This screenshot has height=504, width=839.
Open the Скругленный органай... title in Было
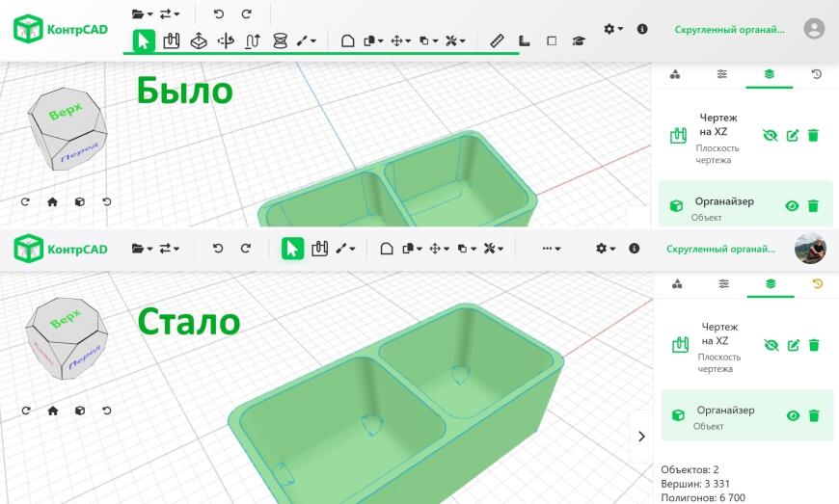[729, 30]
